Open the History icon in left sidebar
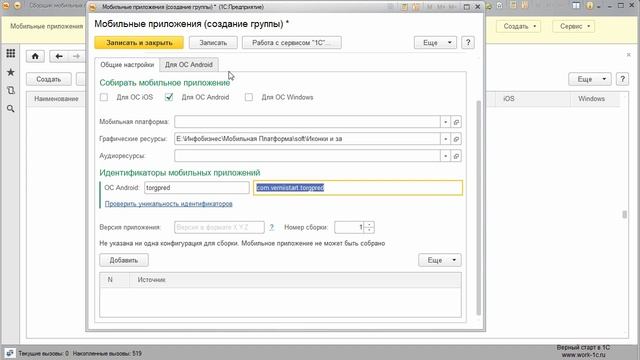The height and width of the screenshot is (360, 640). (11, 90)
